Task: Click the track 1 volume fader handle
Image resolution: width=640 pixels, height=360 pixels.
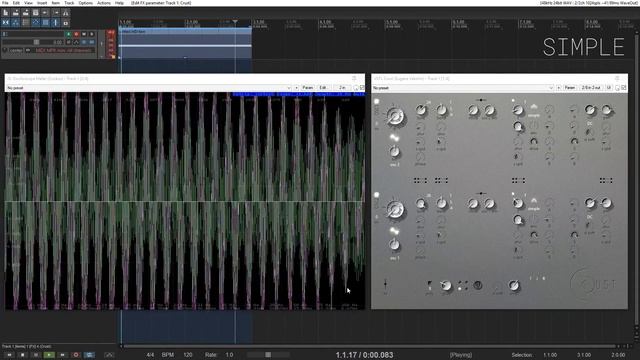Action: click(36, 42)
